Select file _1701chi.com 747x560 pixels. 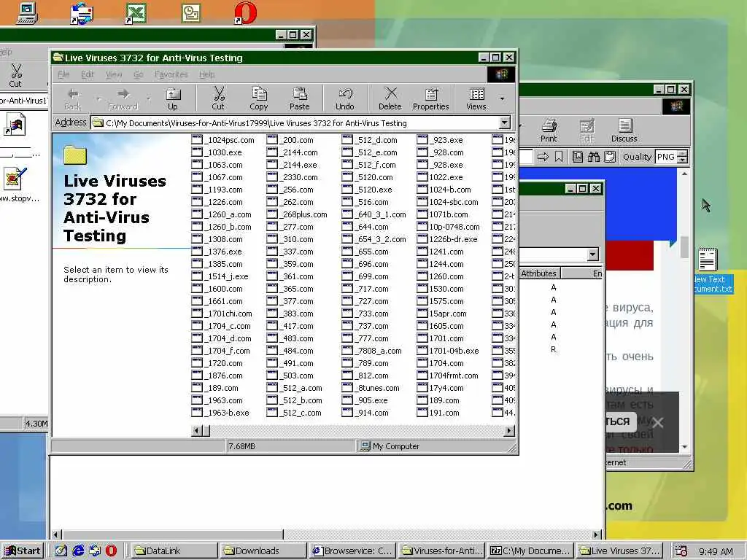pyautogui.click(x=222, y=314)
